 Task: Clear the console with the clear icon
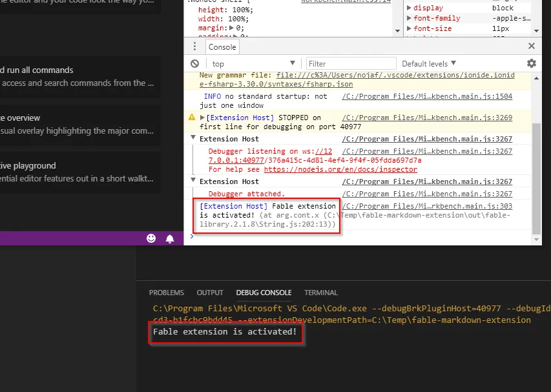coord(194,64)
